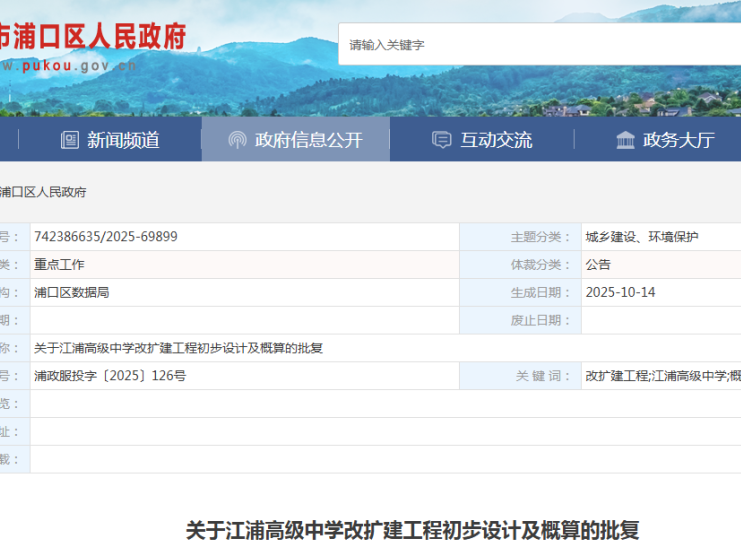Go to the 互动交流 section
741x556 pixels.
coord(496,140)
